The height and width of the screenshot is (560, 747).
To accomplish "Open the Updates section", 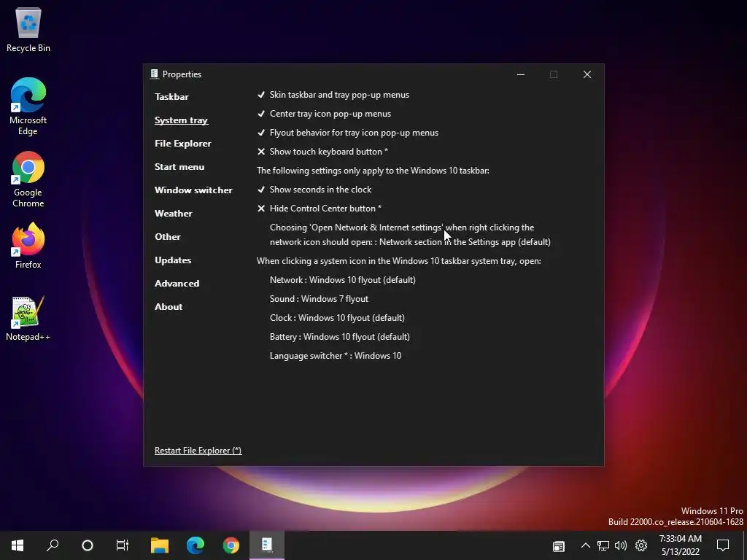I will pyautogui.click(x=173, y=260).
